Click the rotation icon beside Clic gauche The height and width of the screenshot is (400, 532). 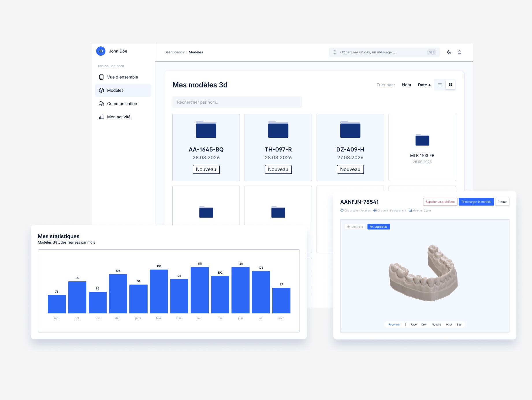point(342,211)
